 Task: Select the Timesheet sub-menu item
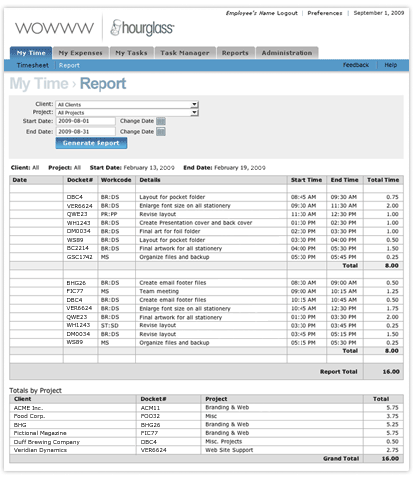33,65
